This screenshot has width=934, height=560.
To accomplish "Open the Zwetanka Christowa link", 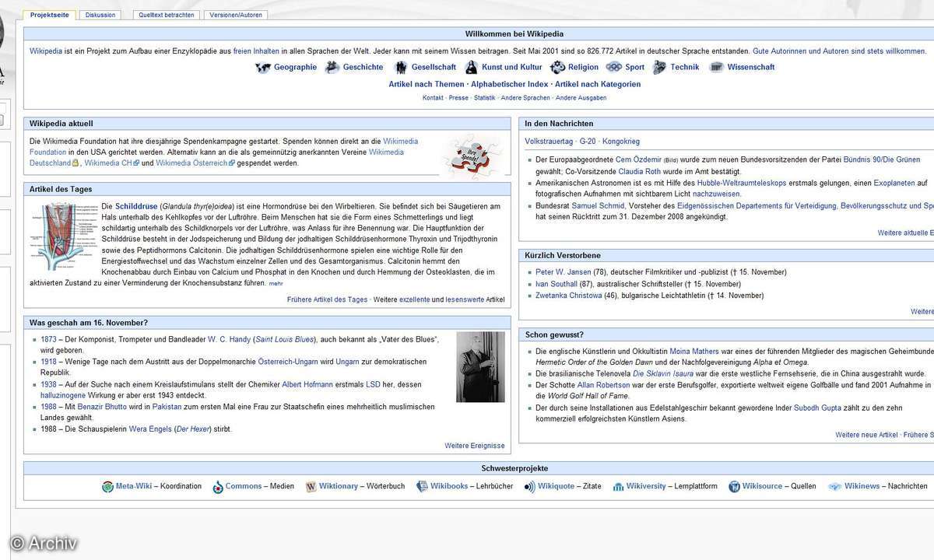I will (569, 296).
